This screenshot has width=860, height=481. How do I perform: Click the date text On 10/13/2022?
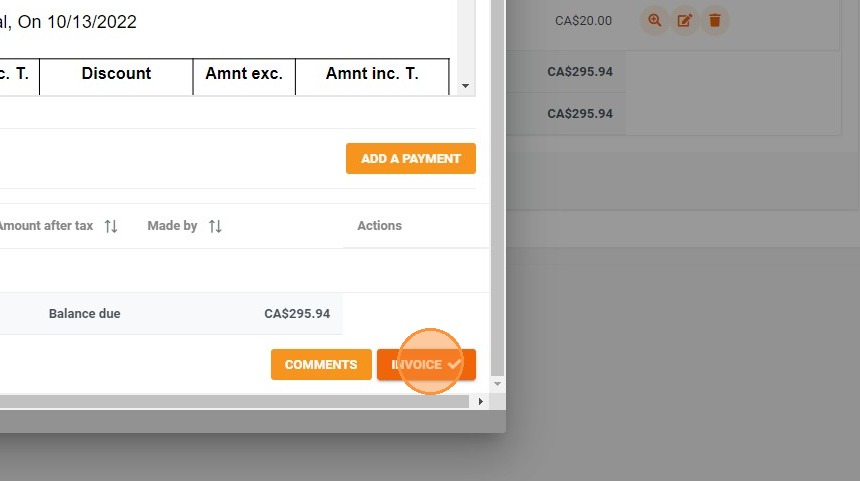77,22
